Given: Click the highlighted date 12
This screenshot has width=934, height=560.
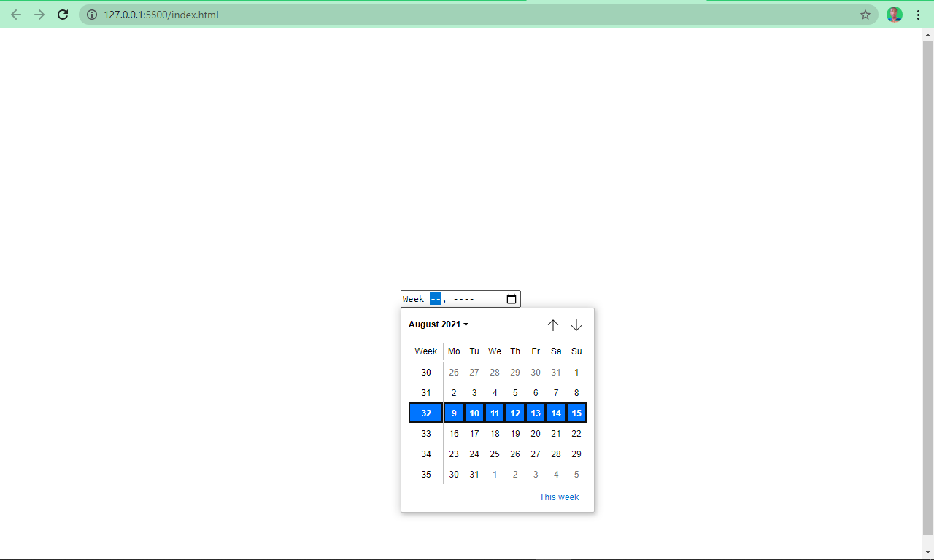Looking at the screenshot, I should point(515,413).
